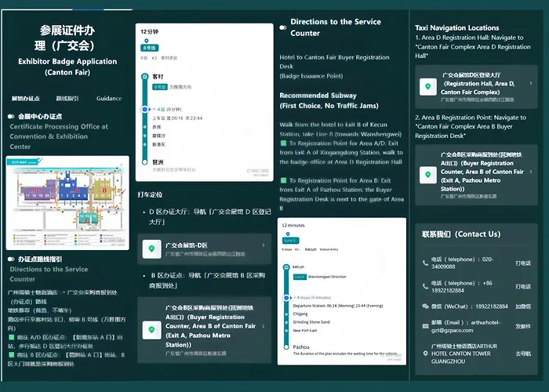Expand chevron on Registration Hall, Area D card
The height and width of the screenshot is (392, 549).
click(531, 83)
